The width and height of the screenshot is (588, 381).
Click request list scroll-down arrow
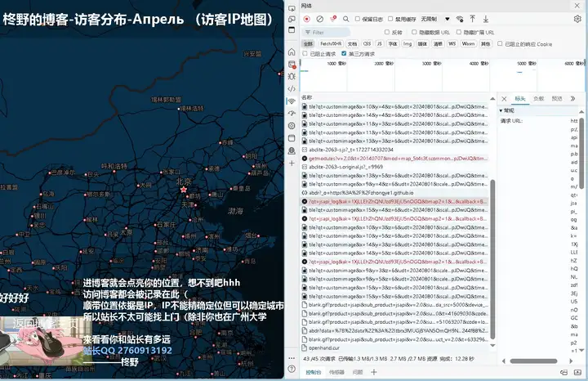pyautogui.click(x=492, y=346)
